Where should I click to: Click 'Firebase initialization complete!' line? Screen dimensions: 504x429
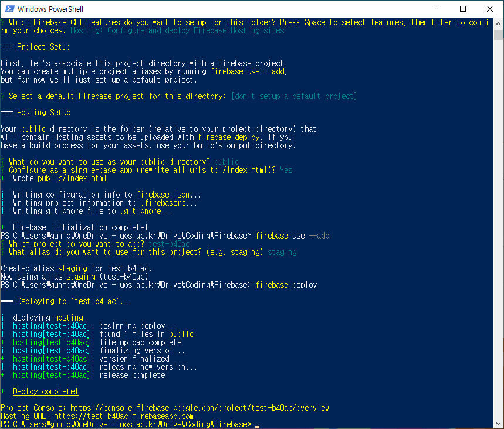point(80,227)
